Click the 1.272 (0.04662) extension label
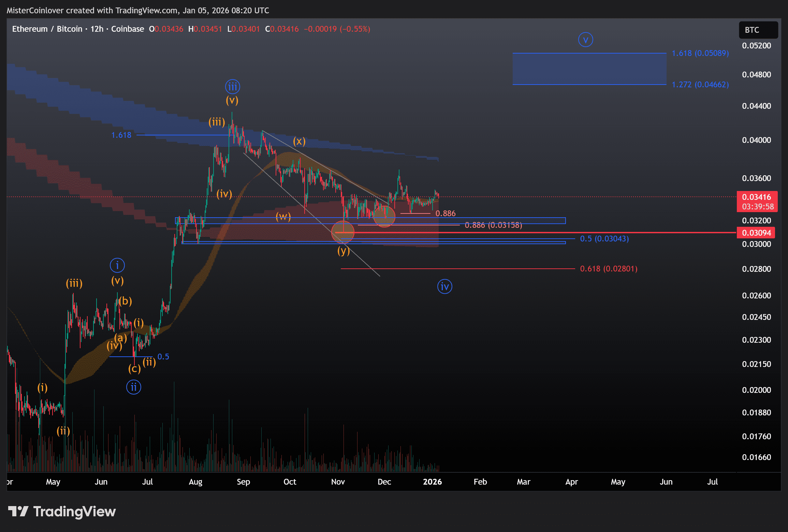The width and height of the screenshot is (788, 532). tap(700, 85)
